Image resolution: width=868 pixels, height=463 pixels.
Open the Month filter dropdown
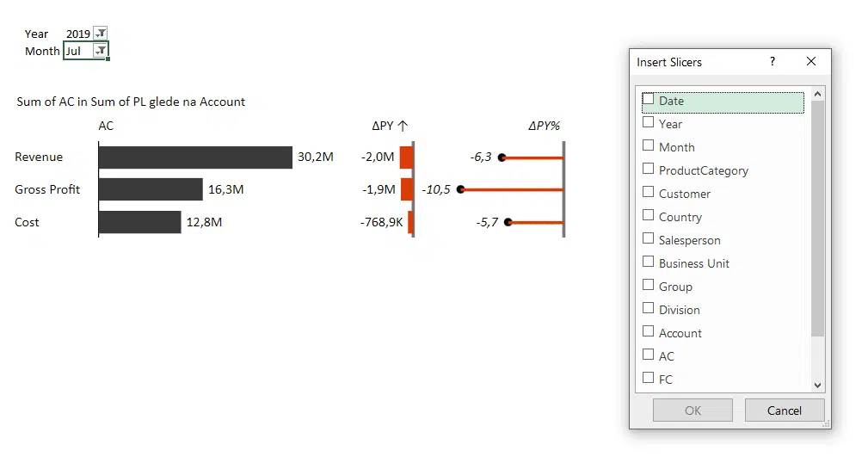[101, 51]
